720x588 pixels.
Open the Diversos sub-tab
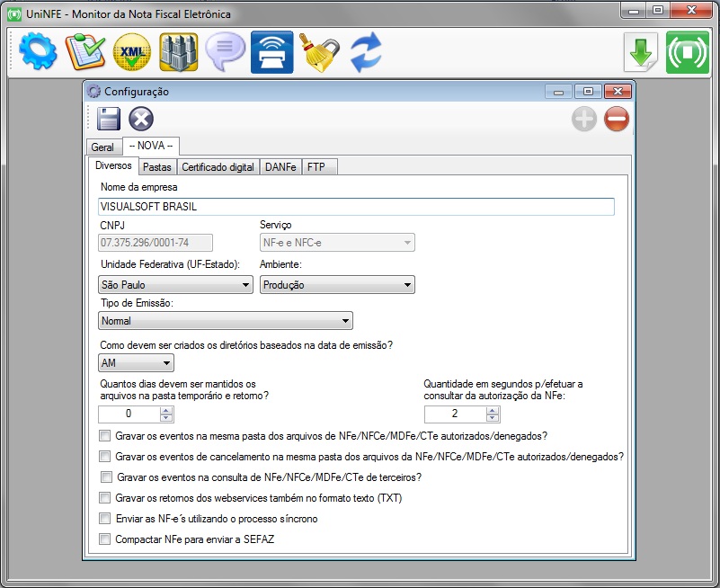(113, 165)
